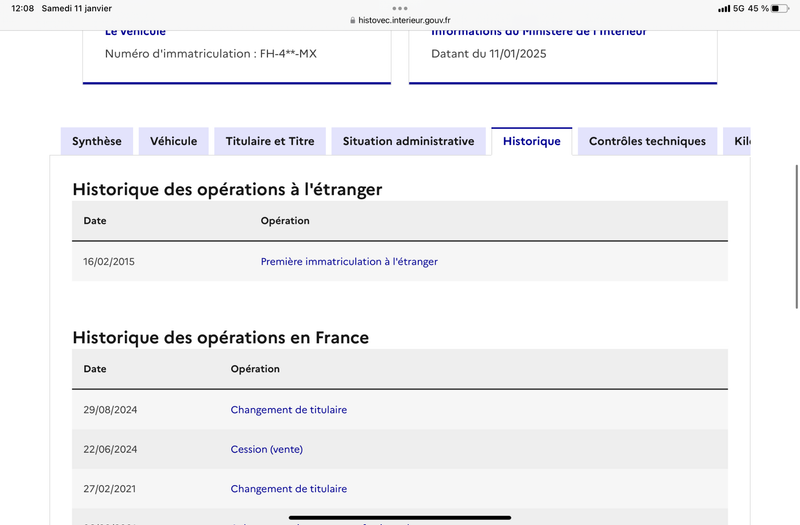Click Changement de titulaire dated 29/08/2024
The image size is (800, 525).
289,410
